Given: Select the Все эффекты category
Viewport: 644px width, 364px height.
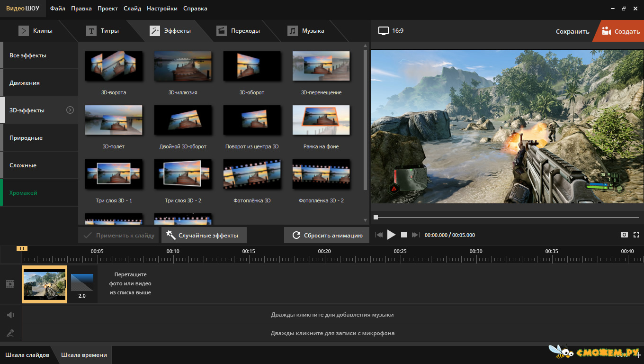Looking at the screenshot, I should pos(39,55).
